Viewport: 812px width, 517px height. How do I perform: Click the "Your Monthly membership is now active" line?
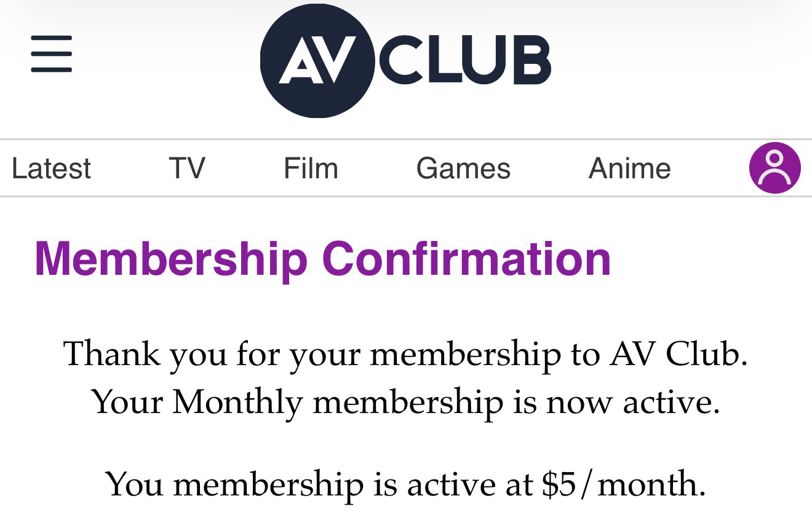405,402
